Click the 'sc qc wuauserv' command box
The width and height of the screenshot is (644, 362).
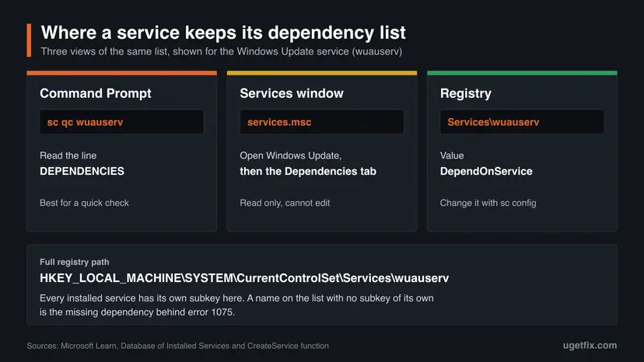point(121,122)
